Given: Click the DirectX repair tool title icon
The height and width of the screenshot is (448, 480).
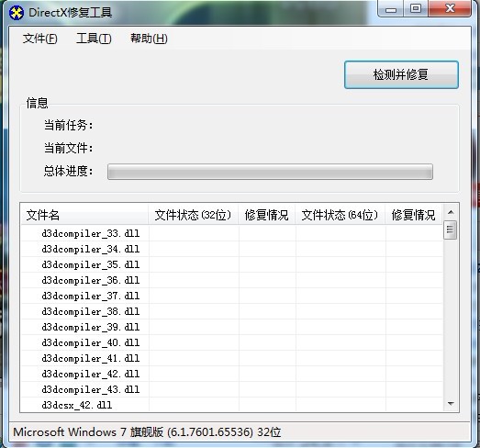Looking at the screenshot, I should tap(17, 13).
